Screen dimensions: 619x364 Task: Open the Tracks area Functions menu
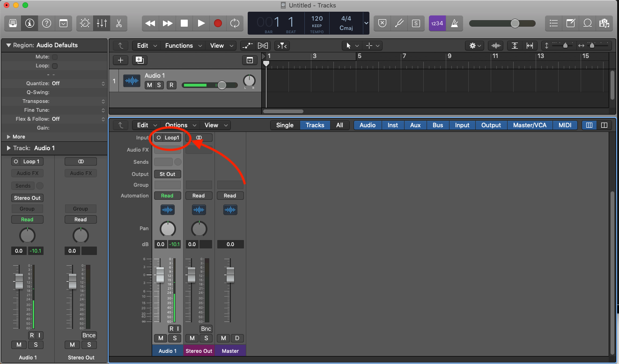pos(183,45)
